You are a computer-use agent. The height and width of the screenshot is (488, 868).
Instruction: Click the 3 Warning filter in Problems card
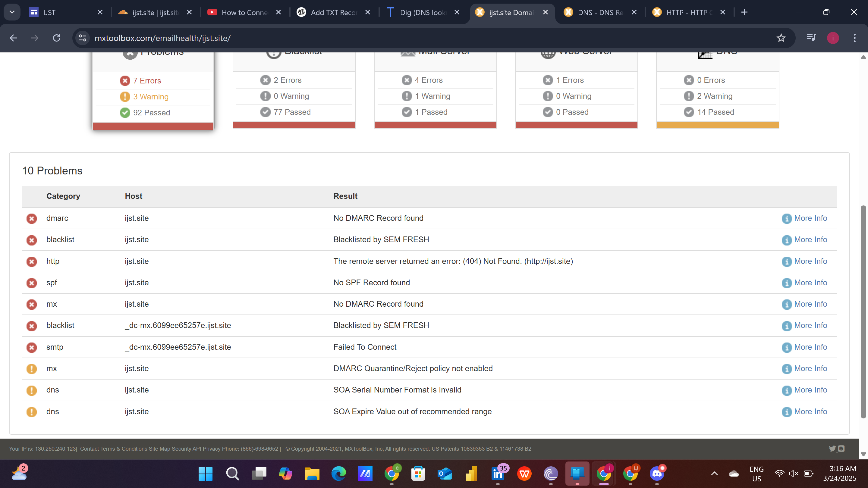pyautogui.click(x=150, y=97)
